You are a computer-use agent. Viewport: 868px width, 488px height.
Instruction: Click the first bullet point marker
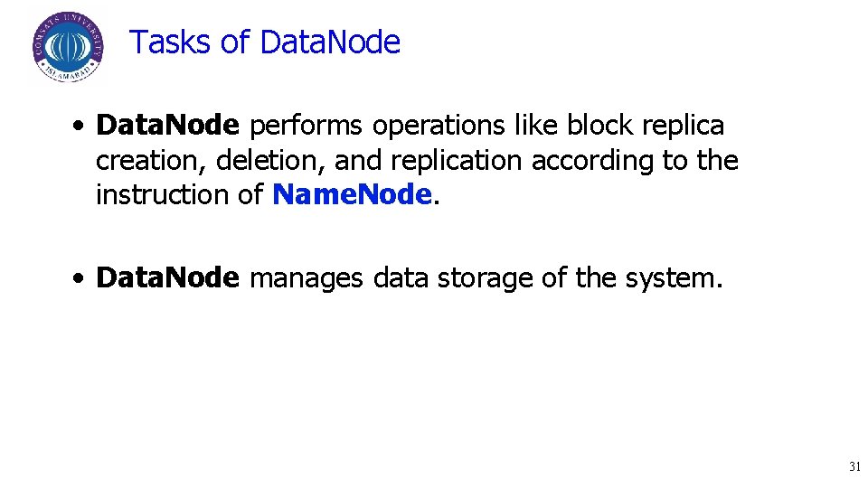80,127
